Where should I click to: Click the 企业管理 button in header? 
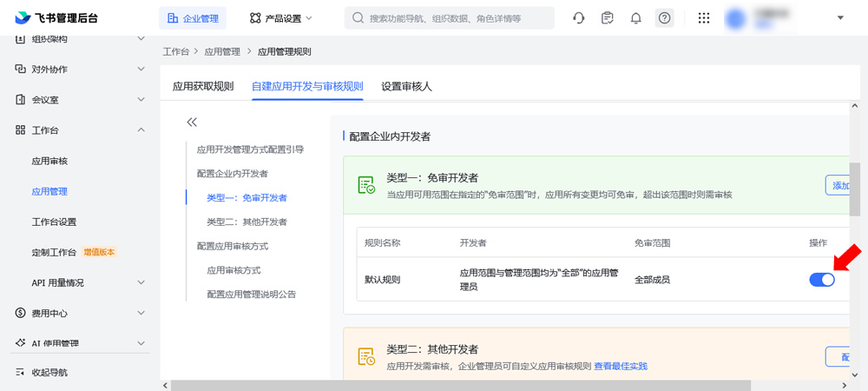[x=193, y=17]
